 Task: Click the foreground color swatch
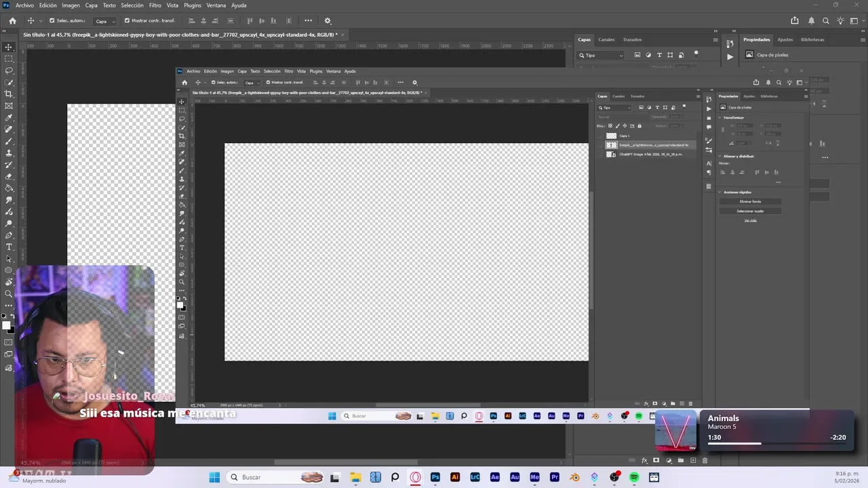coord(6,326)
